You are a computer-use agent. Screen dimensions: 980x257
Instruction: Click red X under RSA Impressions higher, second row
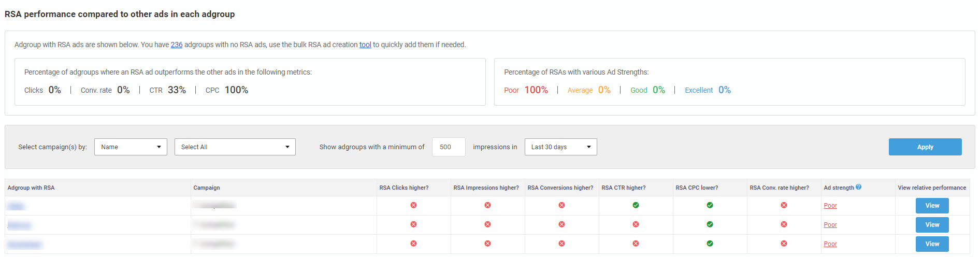click(x=487, y=224)
